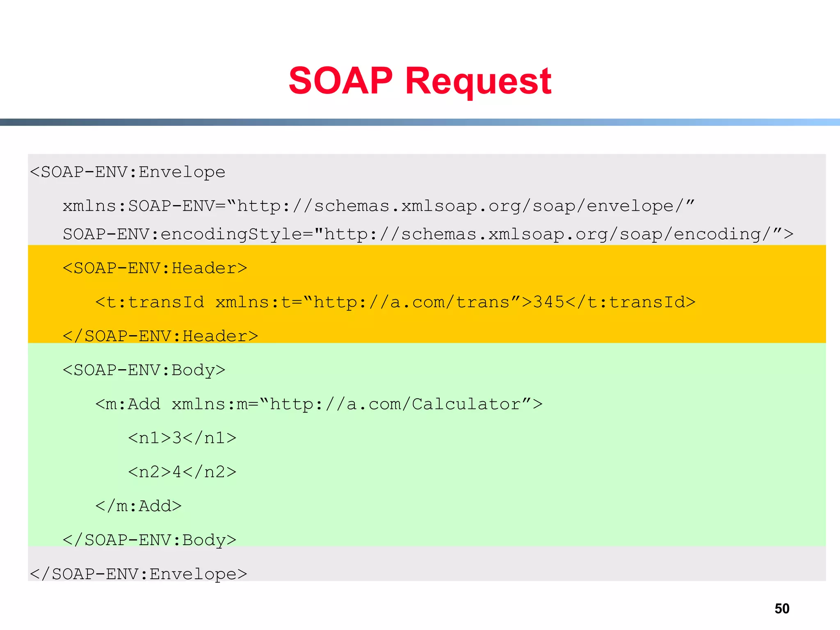Click the SOAP Request slide title

[420, 81]
